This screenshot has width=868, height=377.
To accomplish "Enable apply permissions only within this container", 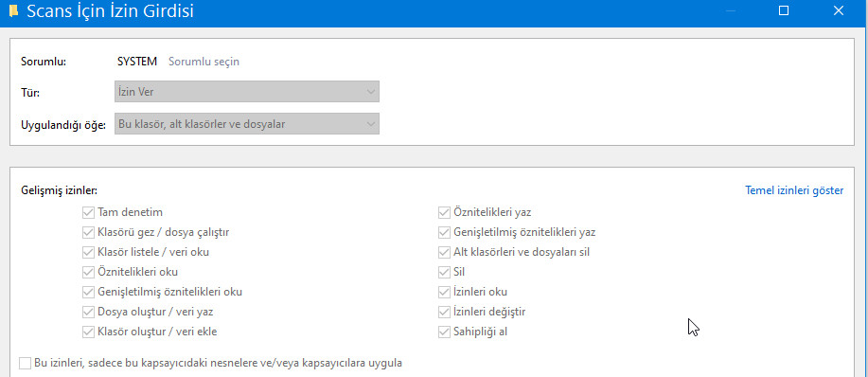I will coord(26,364).
